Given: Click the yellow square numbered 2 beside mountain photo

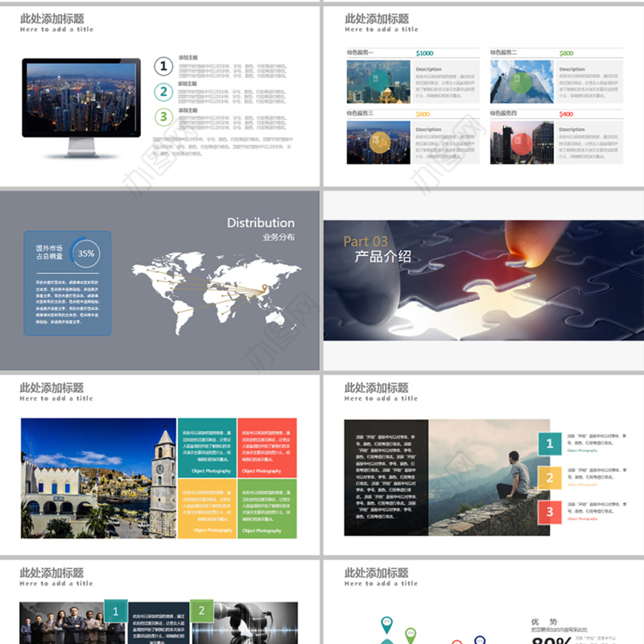Looking at the screenshot, I should click(550, 477).
